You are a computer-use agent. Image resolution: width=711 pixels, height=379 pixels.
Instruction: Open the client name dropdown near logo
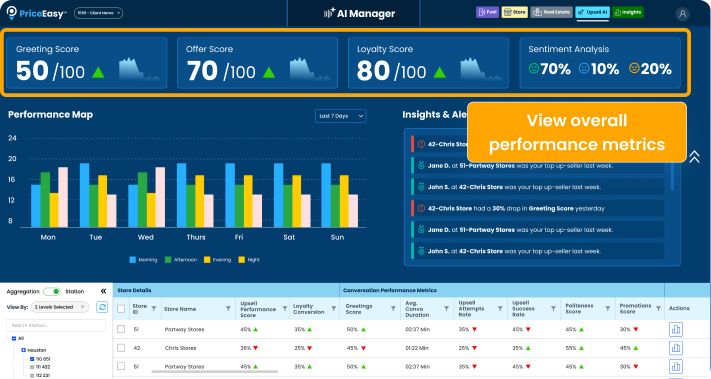click(98, 13)
